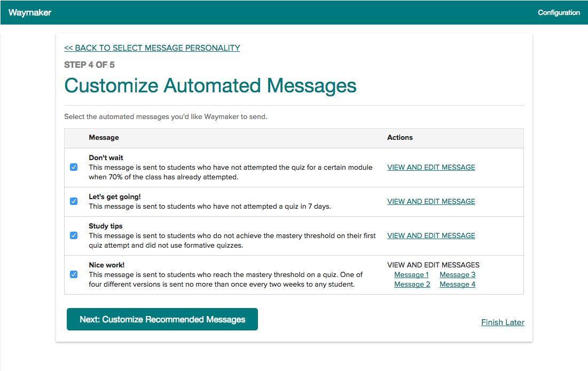Click the Waymaker logo in header

(x=30, y=12)
